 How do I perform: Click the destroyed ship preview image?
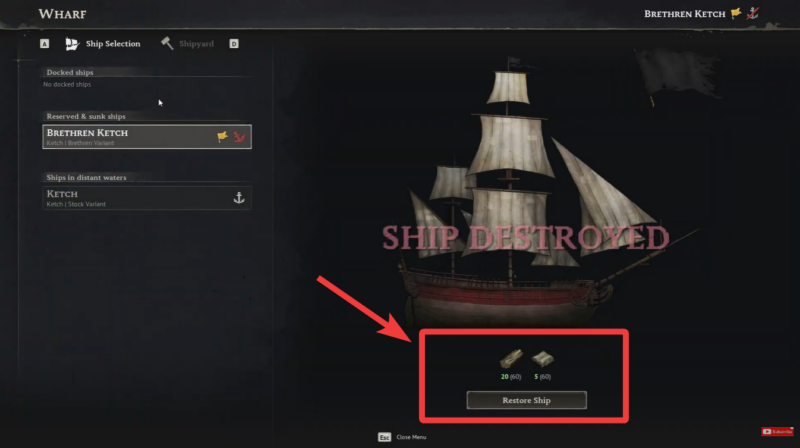click(x=528, y=194)
